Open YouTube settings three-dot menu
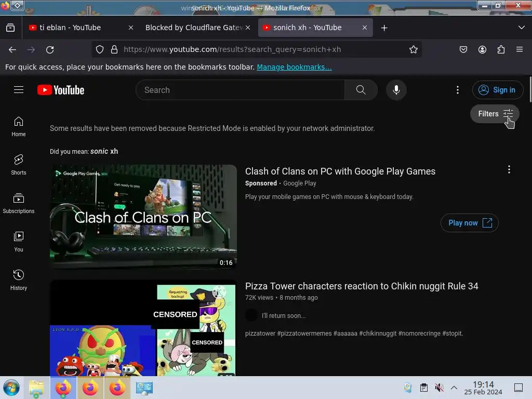 458,90
